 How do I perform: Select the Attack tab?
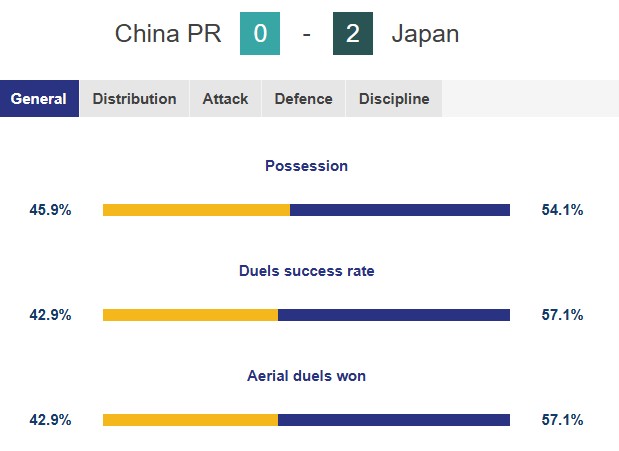click(x=225, y=99)
